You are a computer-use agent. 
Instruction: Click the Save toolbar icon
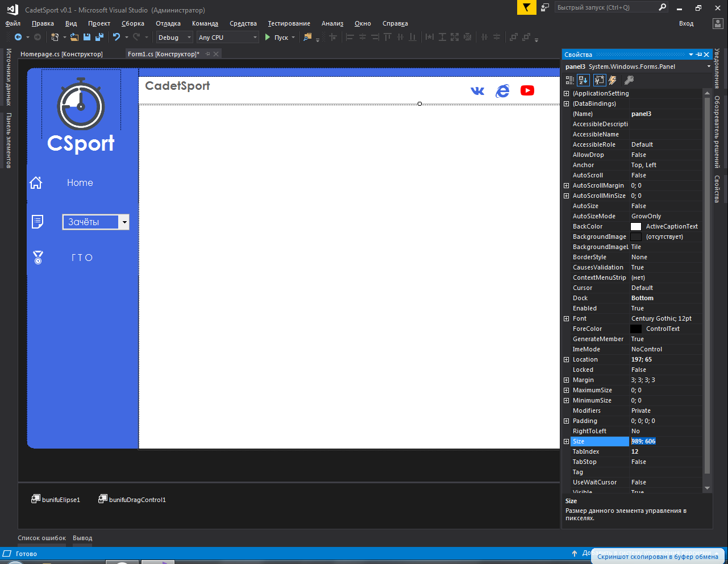pos(87,37)
